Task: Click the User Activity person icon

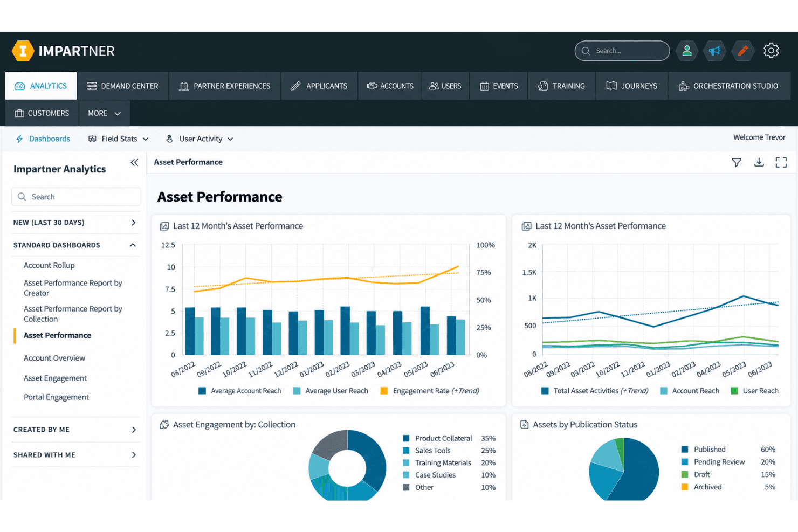Action: coord(169,139)
